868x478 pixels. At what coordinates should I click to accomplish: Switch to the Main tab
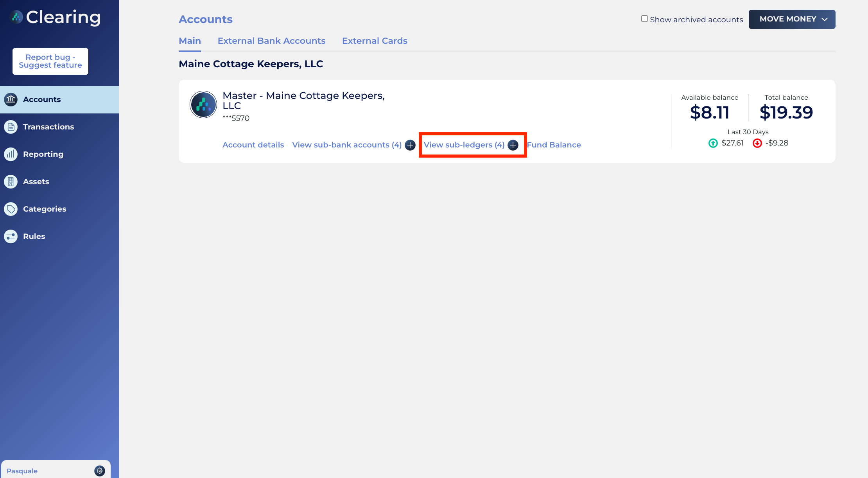tap(190, 41)
